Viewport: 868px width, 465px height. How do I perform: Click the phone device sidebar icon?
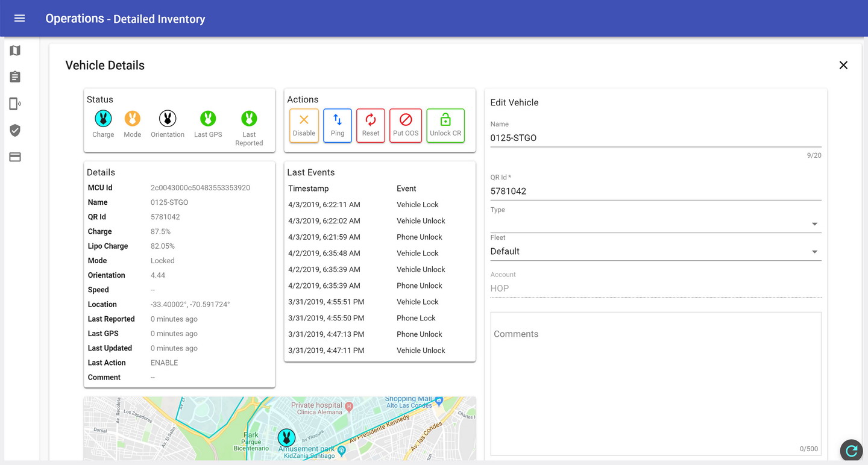[x=15, y=104]
